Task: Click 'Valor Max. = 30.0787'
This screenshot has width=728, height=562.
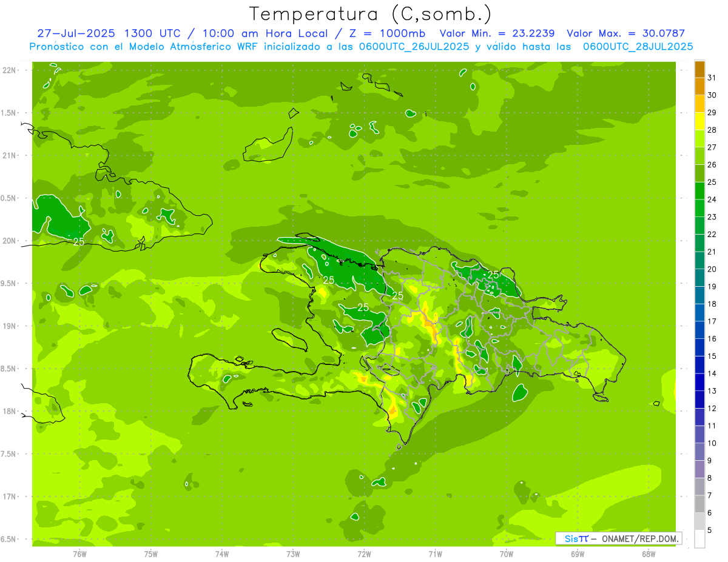Action: pyautogui.click(x=625, y=33)
